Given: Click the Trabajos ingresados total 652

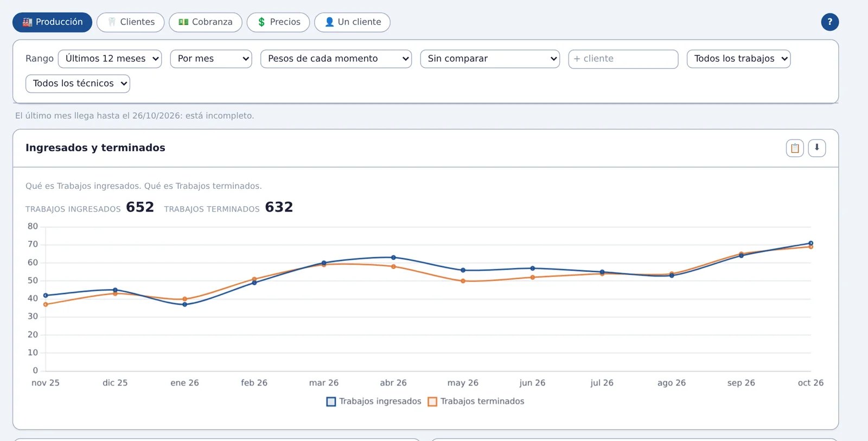Looking at the screenshot, I should [140, 207].
